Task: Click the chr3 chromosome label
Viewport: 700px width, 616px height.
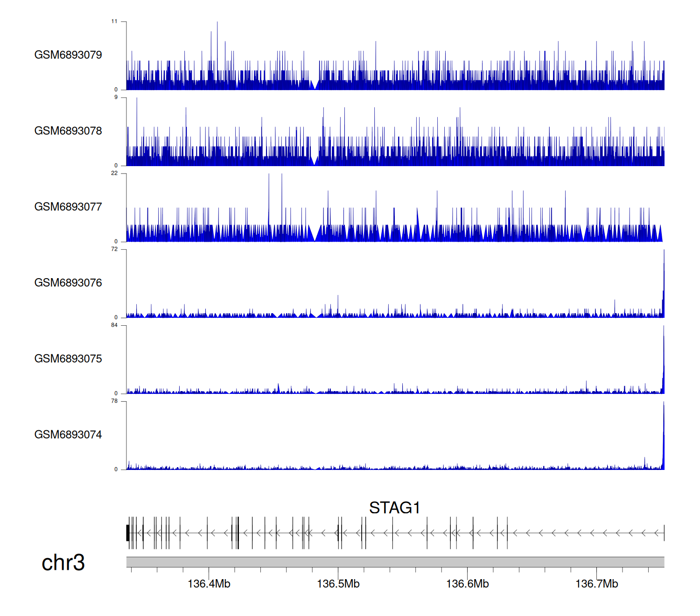Action: (x=63, y=563)
